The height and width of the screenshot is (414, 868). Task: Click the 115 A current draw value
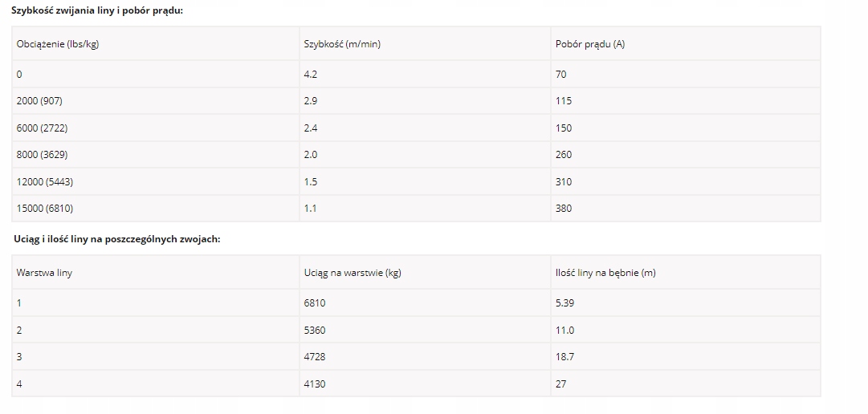(x=564, y=101)
